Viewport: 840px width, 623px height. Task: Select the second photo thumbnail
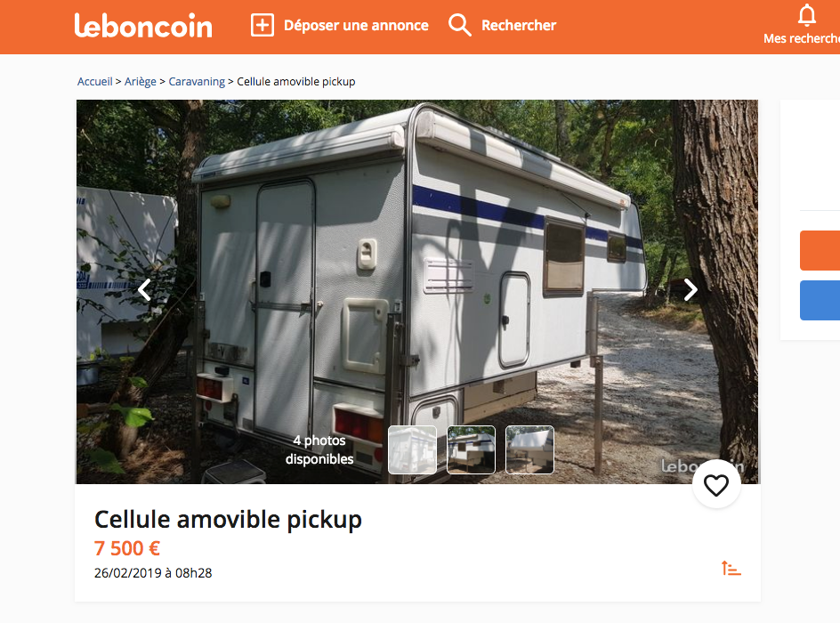pyautogui.click(x=471, y=449)
